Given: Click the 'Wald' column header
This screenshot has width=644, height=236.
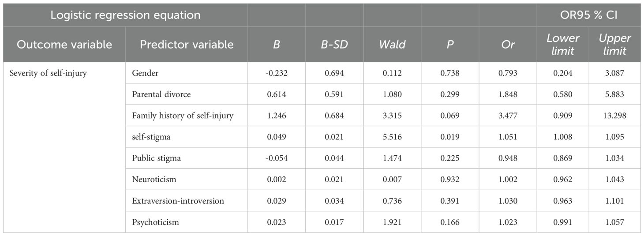Looking at the screenshot, I should click(392, 45).
